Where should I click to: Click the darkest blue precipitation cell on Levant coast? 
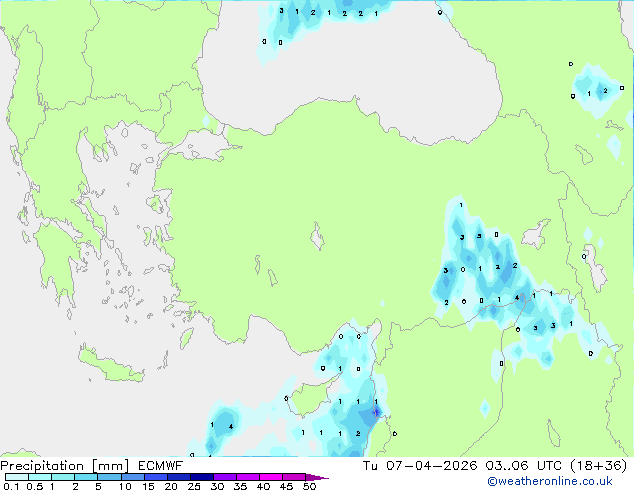tap(376, 412)
